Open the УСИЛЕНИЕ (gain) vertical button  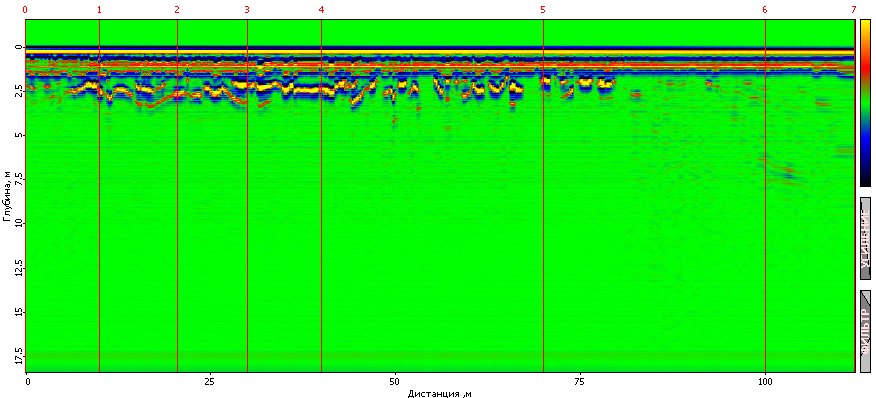pos(865,238)
